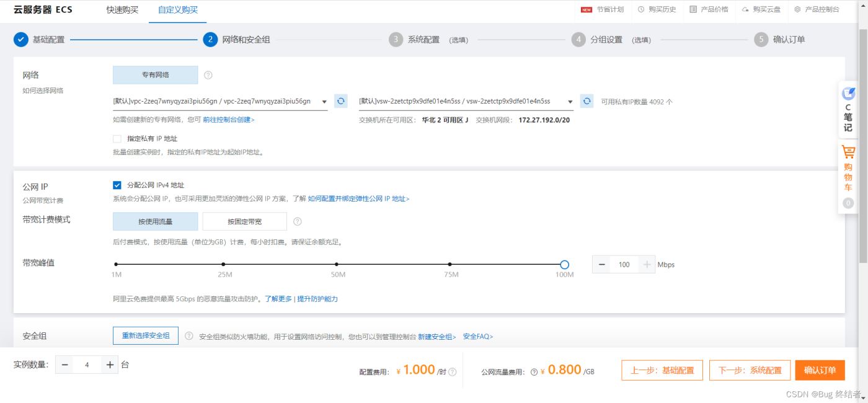Open 前往控制台创建 link

[x=228, y=120]
